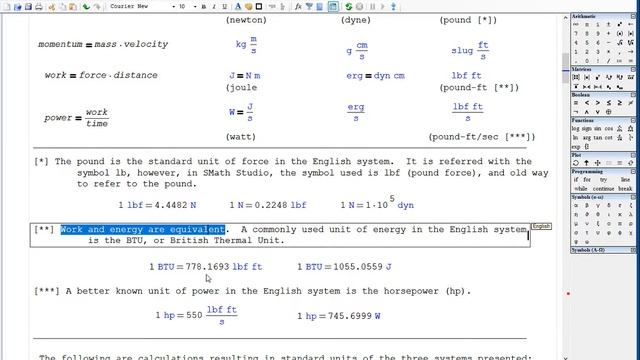Redo the undone action
Viewport: 640px width, 360px height.
coord(97,7)
